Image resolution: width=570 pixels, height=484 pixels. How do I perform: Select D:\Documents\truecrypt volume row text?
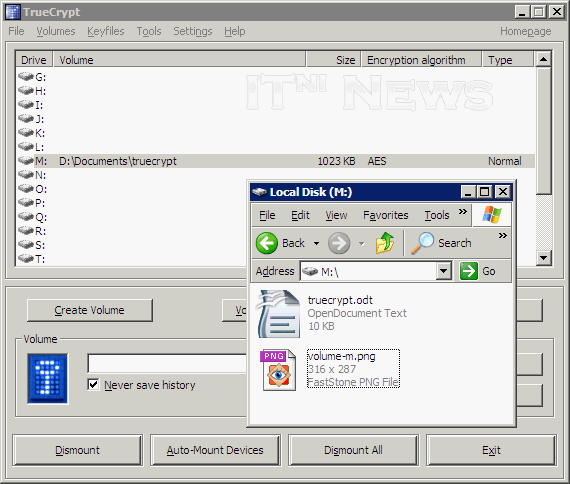[x=118, y=161]
